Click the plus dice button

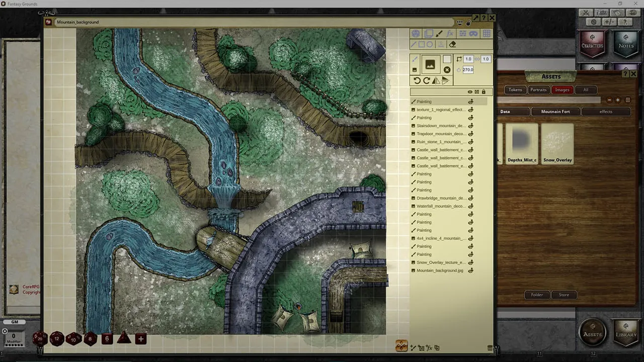click(140, 338)
